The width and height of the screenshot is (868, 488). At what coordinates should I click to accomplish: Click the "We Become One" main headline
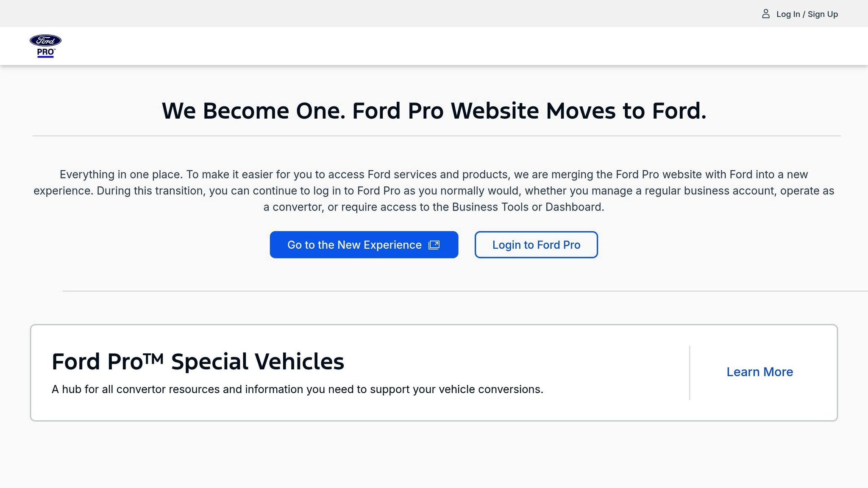pos(434,111)
